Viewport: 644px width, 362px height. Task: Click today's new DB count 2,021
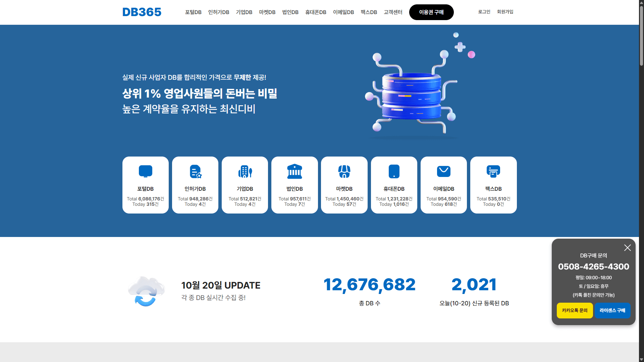[x=474, y=285]
